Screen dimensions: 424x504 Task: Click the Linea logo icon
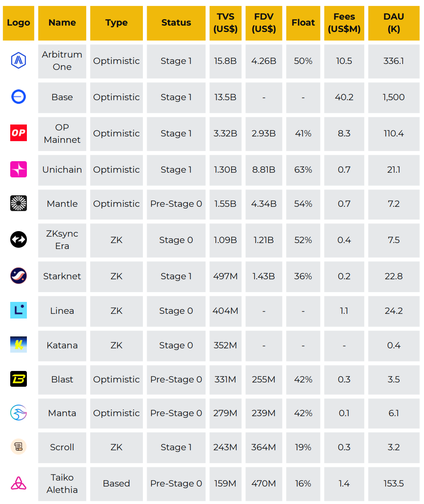click(18, 310)
